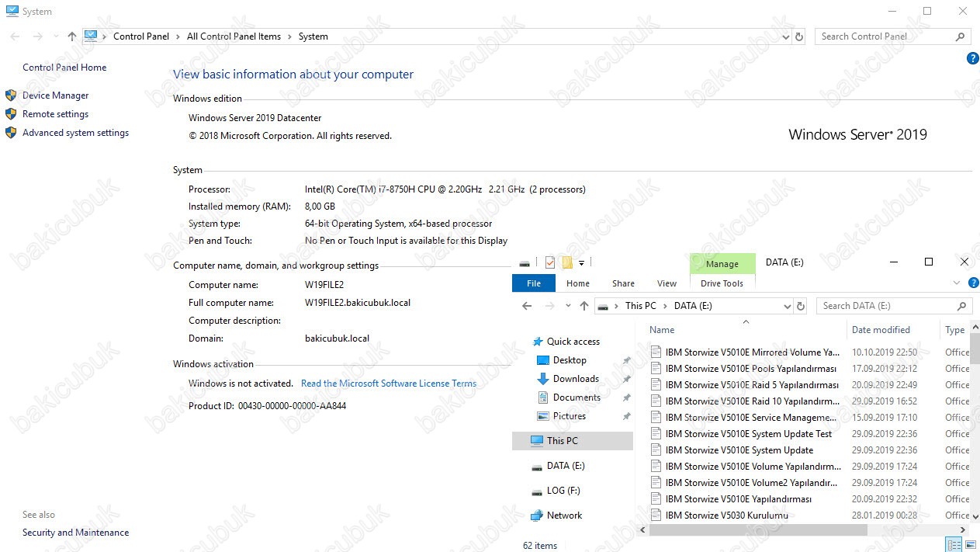Image resolution: width=980 pixels, height=552 pixels.
Task: Click the Search Control Panel field
Action: tap(885, 36)
